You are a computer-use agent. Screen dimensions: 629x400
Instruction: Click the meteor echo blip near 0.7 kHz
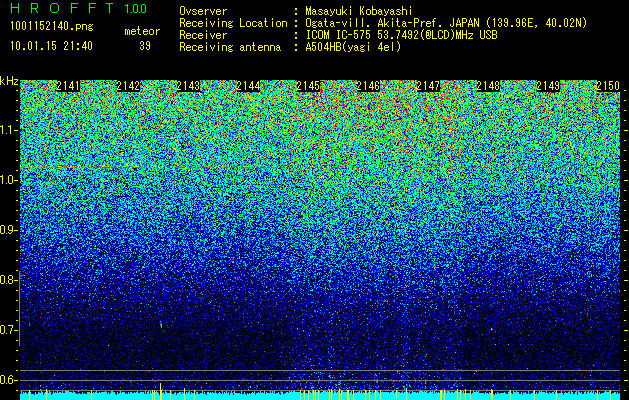pyautogui.click(x=161, y=325)
